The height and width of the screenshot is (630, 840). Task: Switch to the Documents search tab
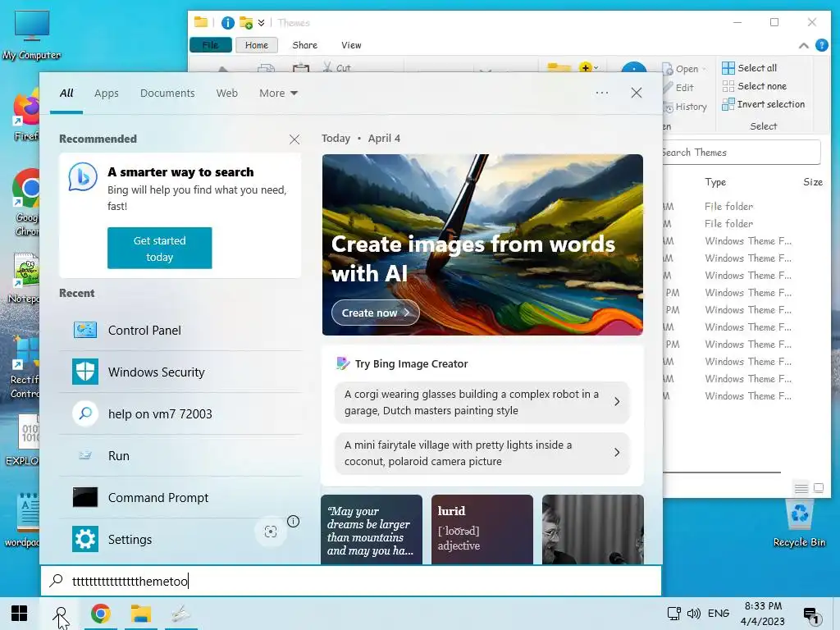tap(167, 94)
